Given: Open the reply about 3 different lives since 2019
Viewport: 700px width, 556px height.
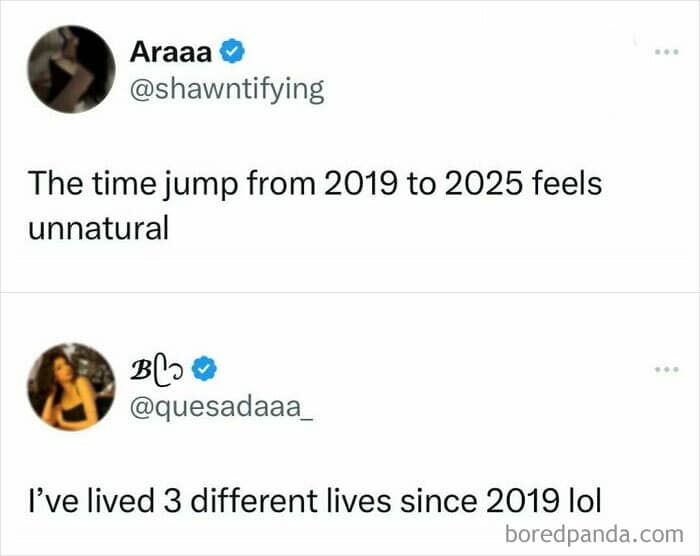Looking at the screenshot, I should (315, 501).
